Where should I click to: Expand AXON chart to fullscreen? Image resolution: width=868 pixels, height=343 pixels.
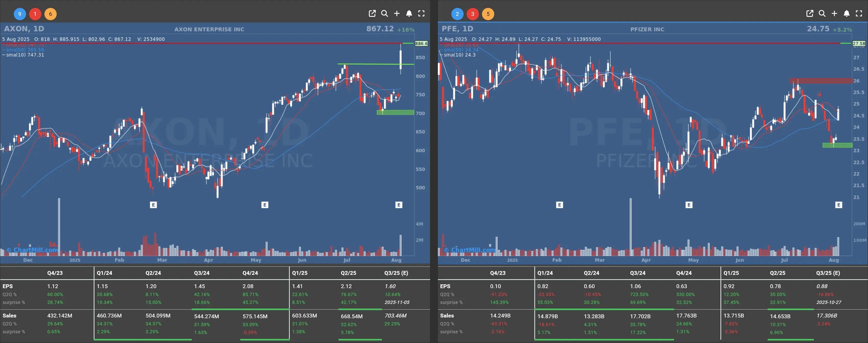click(x=421, y=14)
